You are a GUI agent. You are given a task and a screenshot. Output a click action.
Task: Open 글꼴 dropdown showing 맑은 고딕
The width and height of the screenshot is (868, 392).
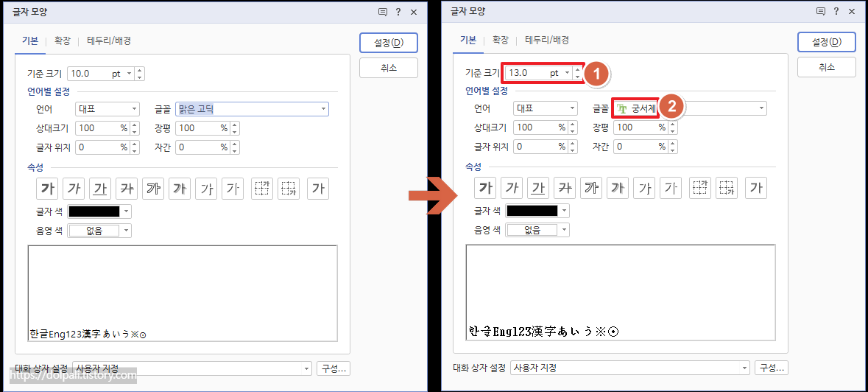[252, 109]
